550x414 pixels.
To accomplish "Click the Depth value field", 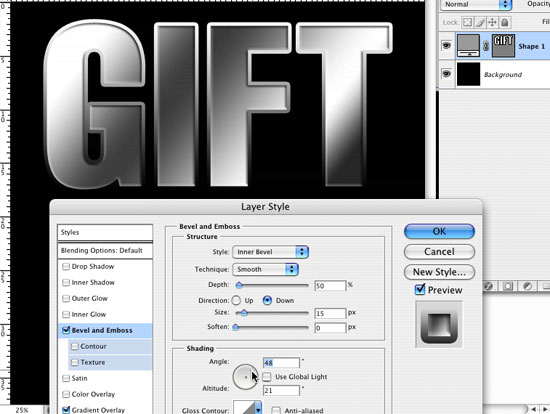I will point(330,286).
